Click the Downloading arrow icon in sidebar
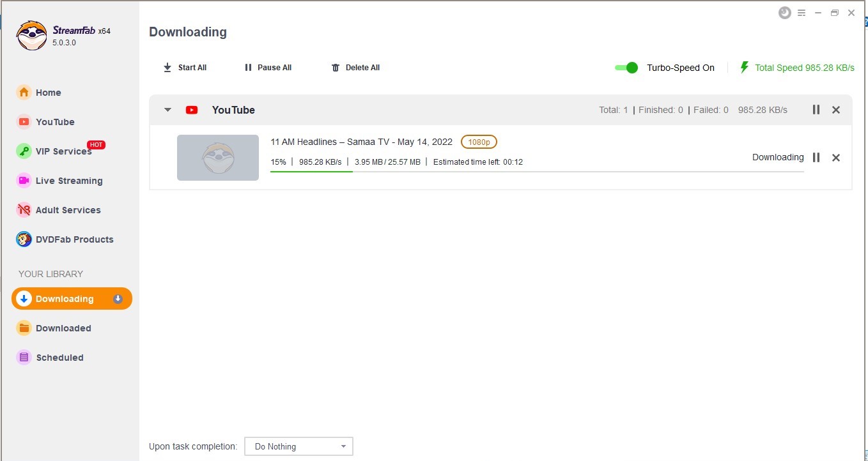The height and width of the screenshot is (461, 868). (x=24, y=299)
